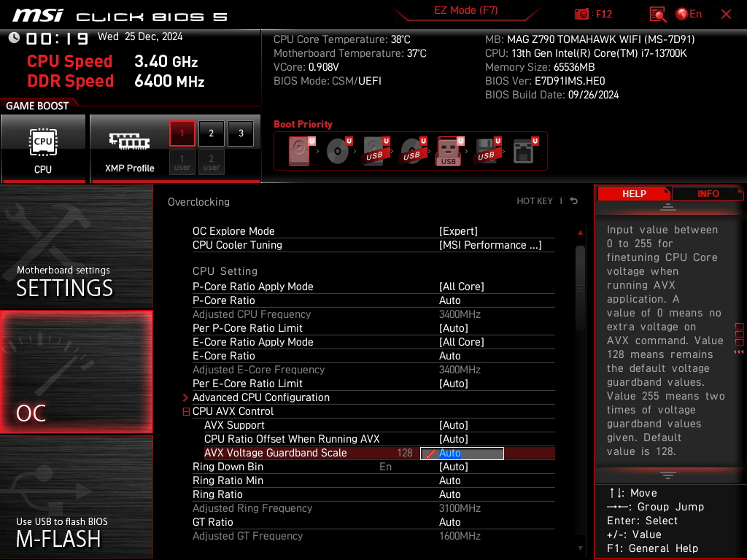Viewport: 747px width, 560px height.
Task: Click the Adjusted GT Frequency 1600MHz value
Action: click(x=460, y=536)
